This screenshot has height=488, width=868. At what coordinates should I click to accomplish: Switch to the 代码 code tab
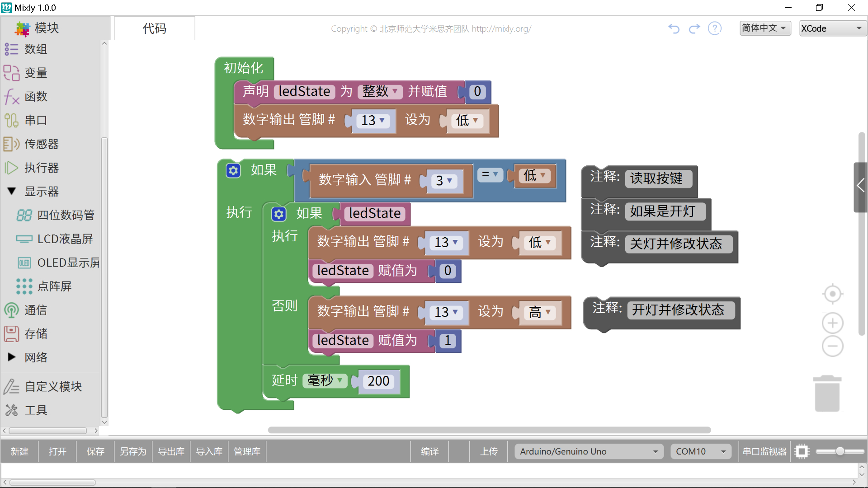click(154, 28)
